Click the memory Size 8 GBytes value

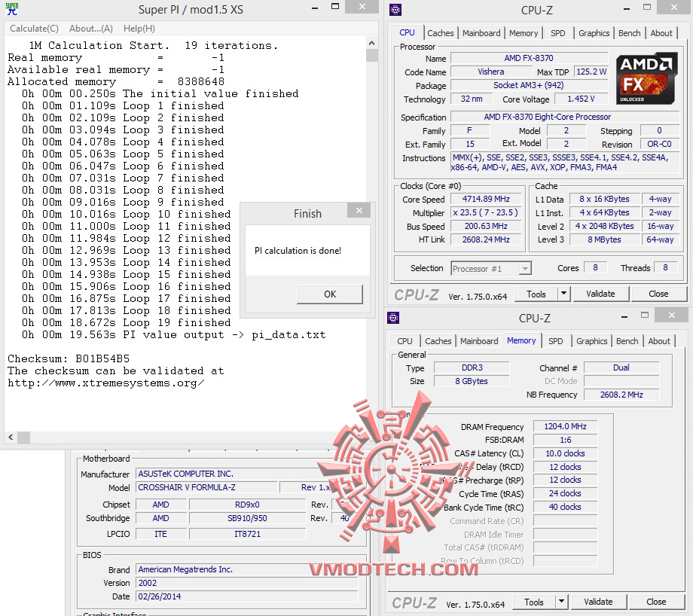(x=472, y=381)
